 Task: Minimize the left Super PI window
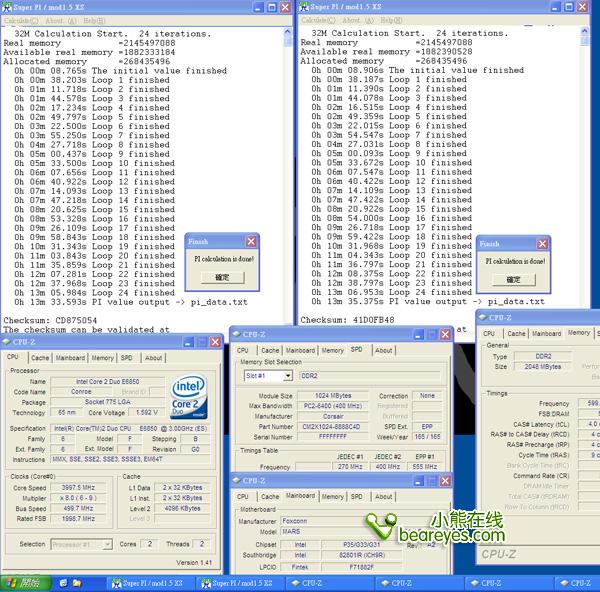258,7
